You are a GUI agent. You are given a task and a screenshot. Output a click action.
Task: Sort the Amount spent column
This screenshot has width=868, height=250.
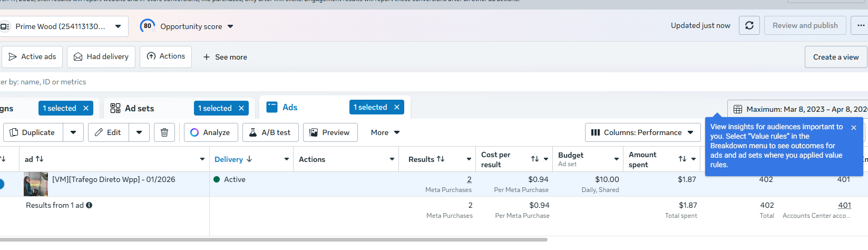click(x=682, y=159)
